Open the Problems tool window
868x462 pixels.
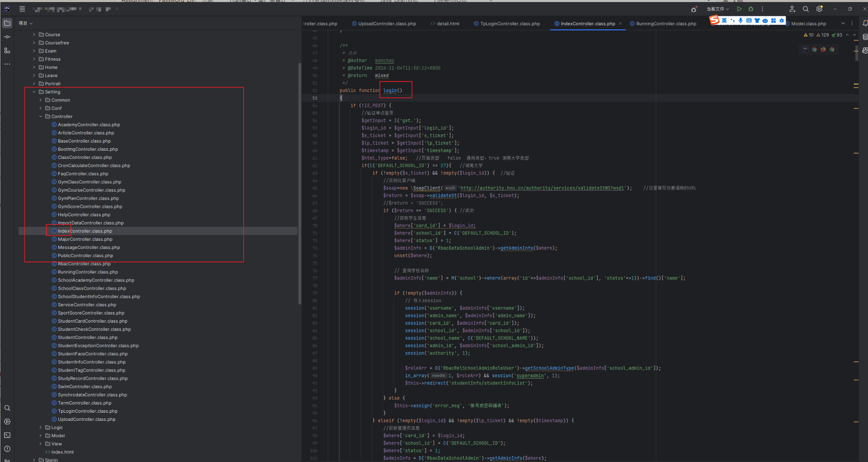click(x=7, y=449)
